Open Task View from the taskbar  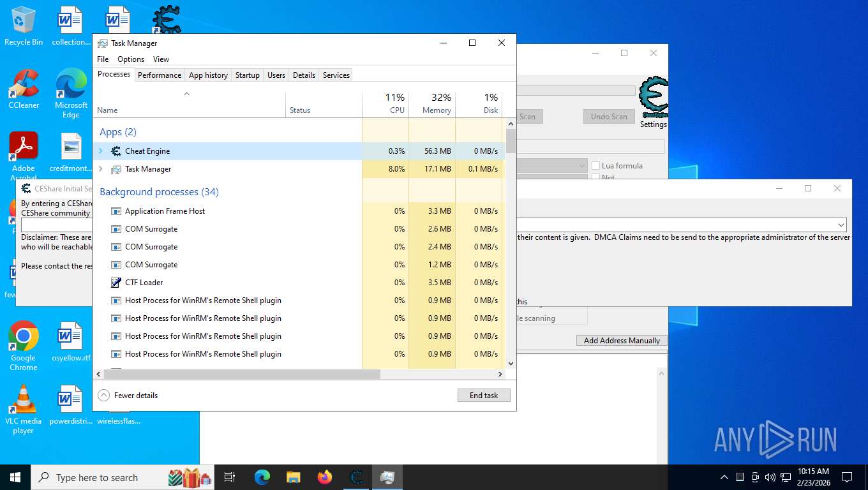click(230, 477)
